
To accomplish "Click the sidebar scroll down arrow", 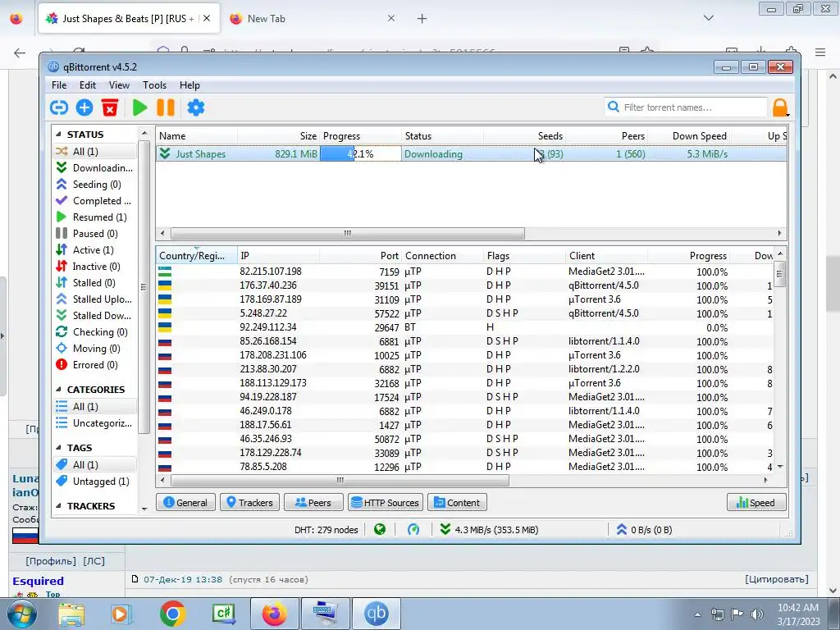I will click(x=144, y=509).
